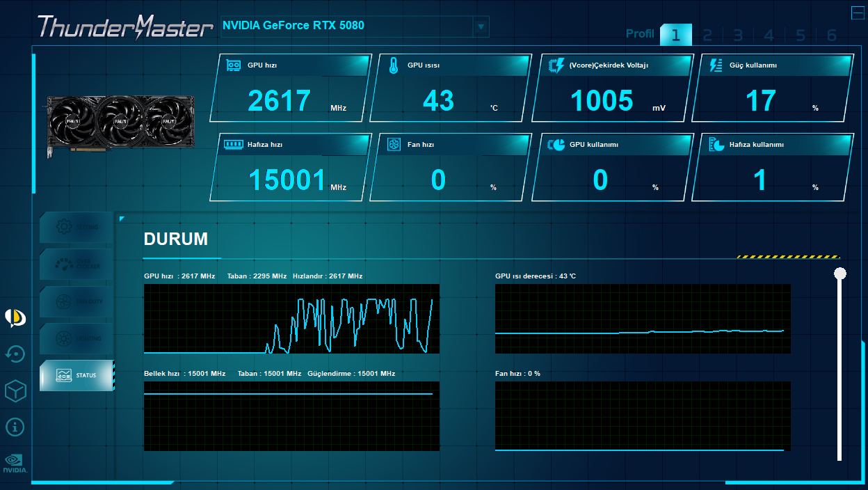Click the small triangle expander near DURUM
The image size is (868, 490).
122,219
